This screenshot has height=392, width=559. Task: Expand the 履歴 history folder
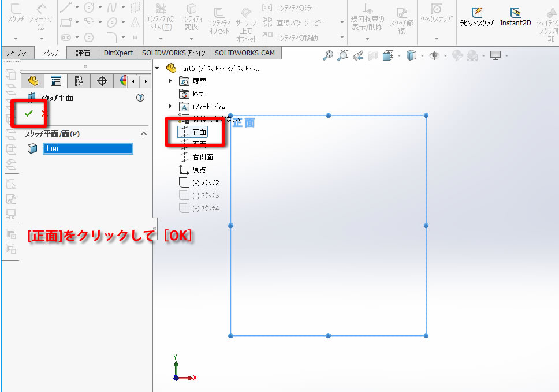pyautogui.click(x=170, y=81)
